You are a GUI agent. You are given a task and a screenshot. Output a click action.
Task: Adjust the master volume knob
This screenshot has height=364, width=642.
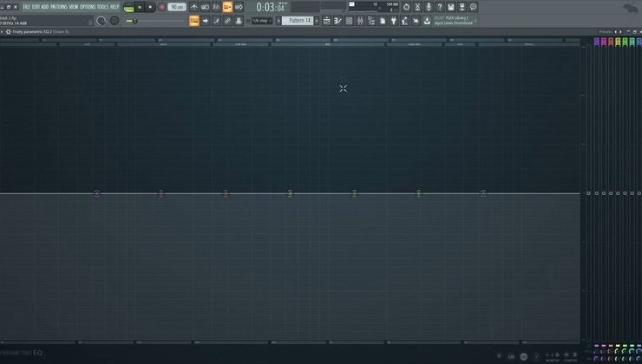(101, 21)
